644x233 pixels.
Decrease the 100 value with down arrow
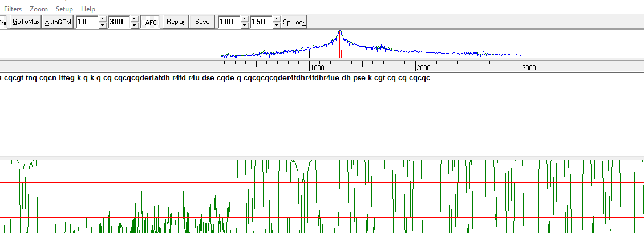244,25
